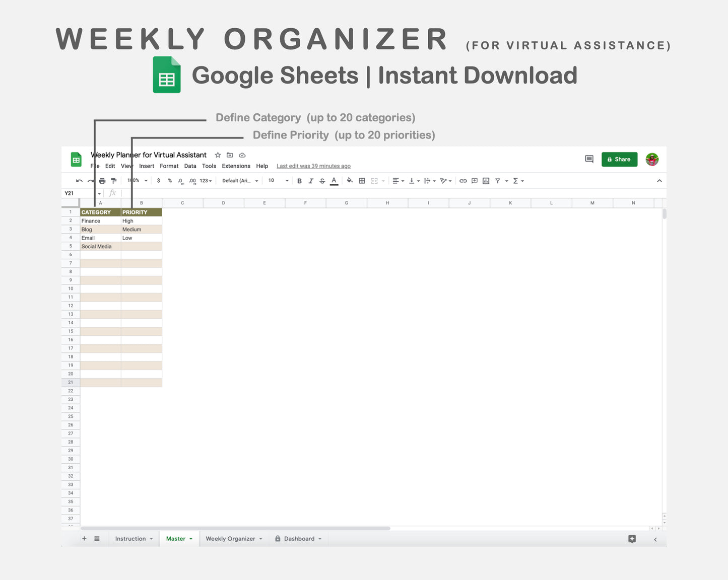Screen dimensions: 728x580
Task: Select the Paint format tool
Action: (x=113, y=180)
